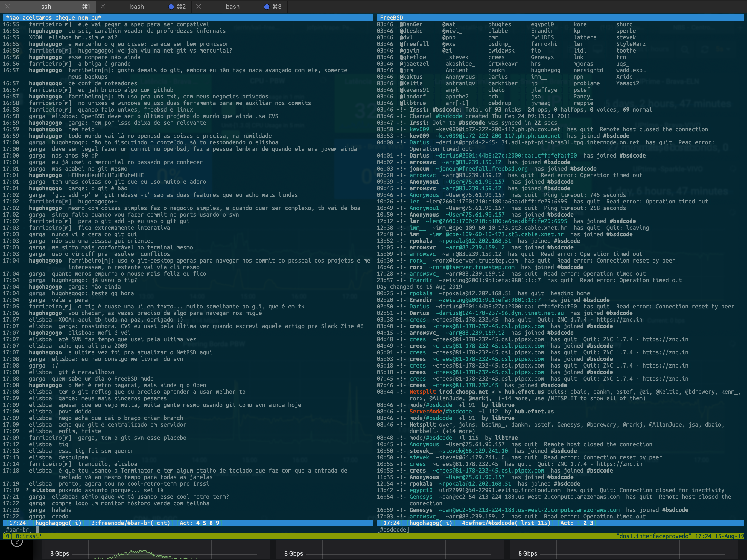
Task: Click the 'credo' message by garga
Action: tap(60, 517)
